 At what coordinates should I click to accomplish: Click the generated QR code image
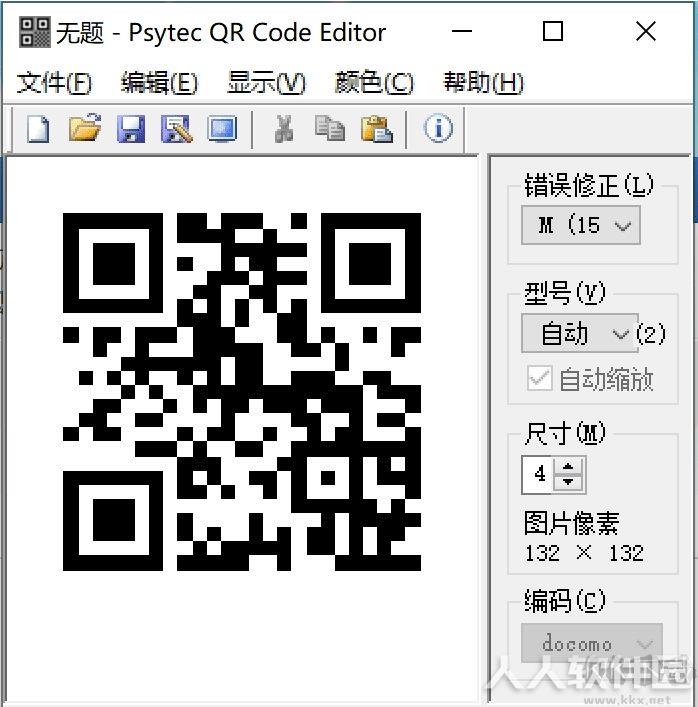coord(242,392)
